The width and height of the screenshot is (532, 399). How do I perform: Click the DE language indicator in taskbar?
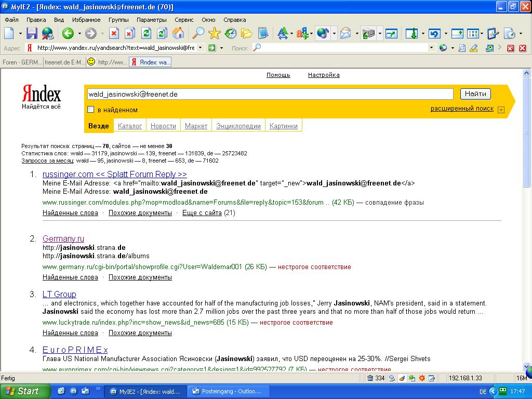483,392
